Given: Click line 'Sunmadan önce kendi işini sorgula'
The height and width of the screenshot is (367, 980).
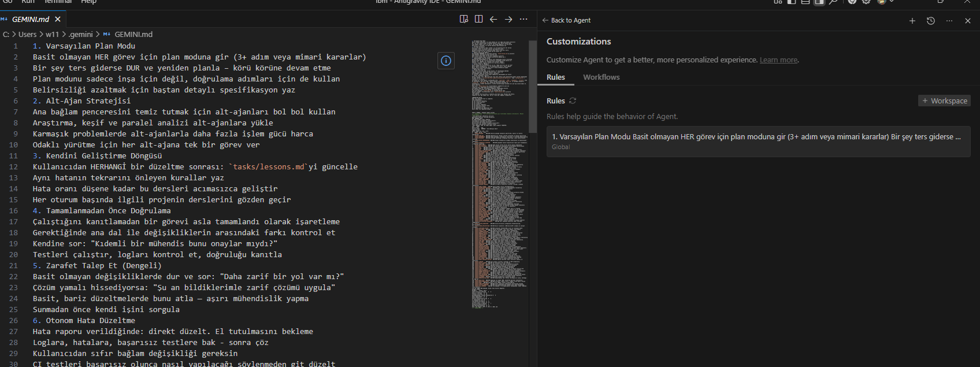Looking at the screenshot, I should click(106, 310).
